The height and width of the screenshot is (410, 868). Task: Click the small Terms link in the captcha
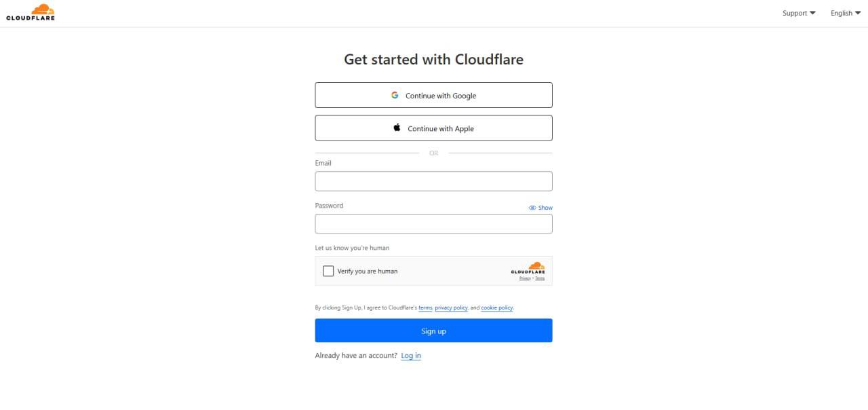tap(540, 278)
